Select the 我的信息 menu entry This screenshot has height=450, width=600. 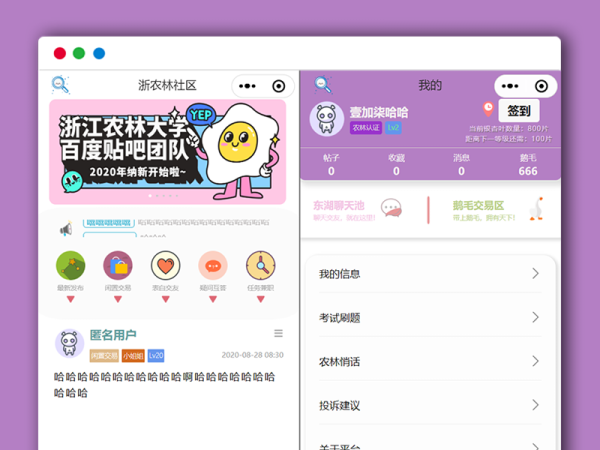(x=430, y=274)
